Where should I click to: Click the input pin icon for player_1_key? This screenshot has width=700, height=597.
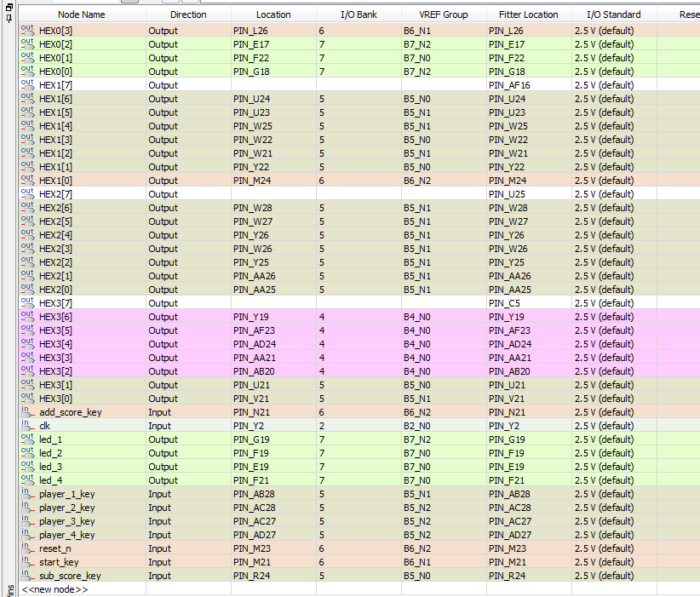[27, 493]
